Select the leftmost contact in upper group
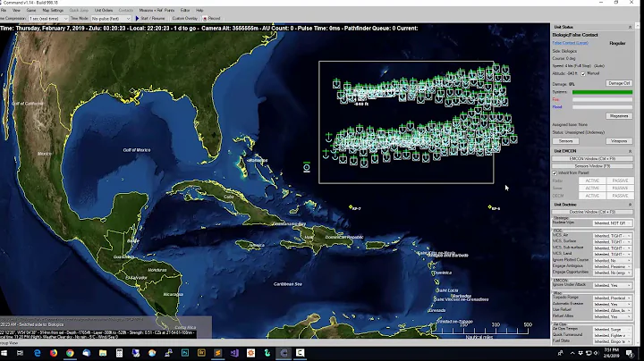Image resolution: width=644 pixels, height=361 pixels. coord(336,84)
